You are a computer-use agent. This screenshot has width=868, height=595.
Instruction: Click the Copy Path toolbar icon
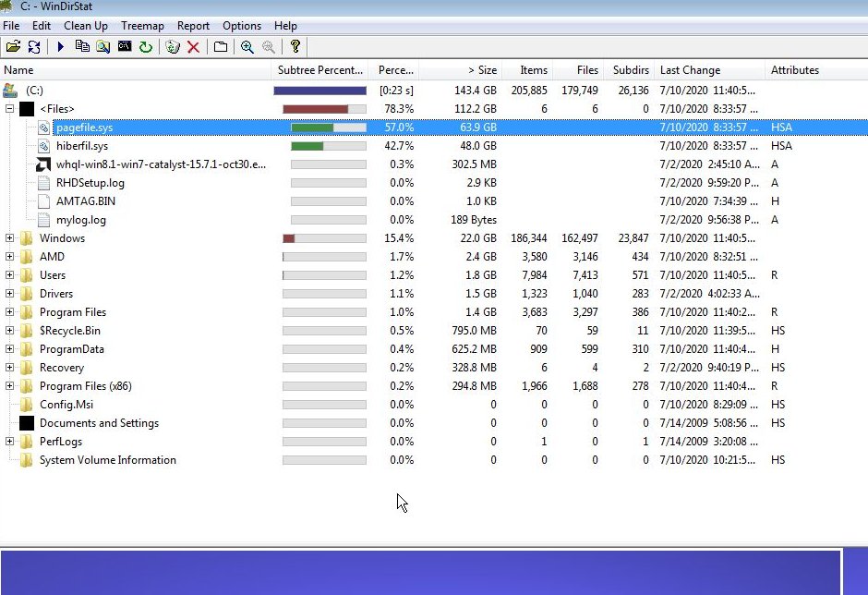click(82, 46)
